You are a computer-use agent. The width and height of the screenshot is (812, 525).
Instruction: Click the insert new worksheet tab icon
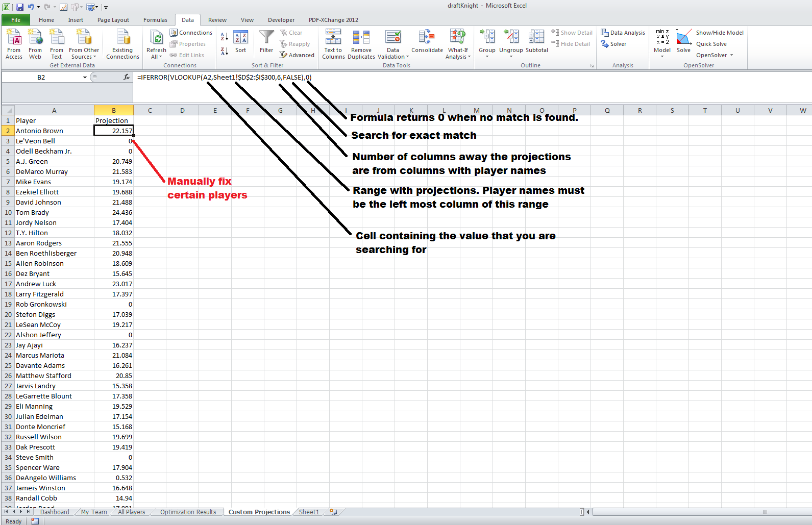coord(333,512)
